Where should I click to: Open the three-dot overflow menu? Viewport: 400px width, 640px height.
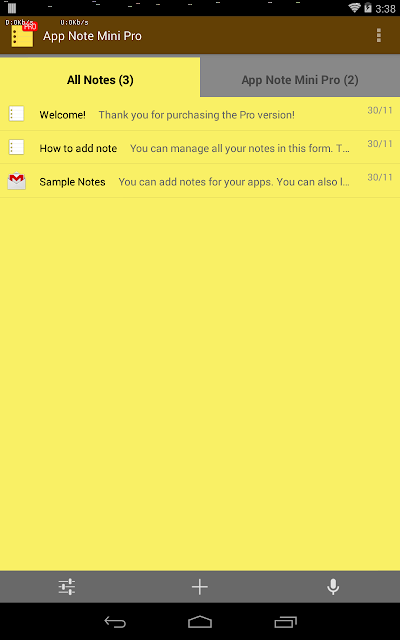[x=379, y=36]
